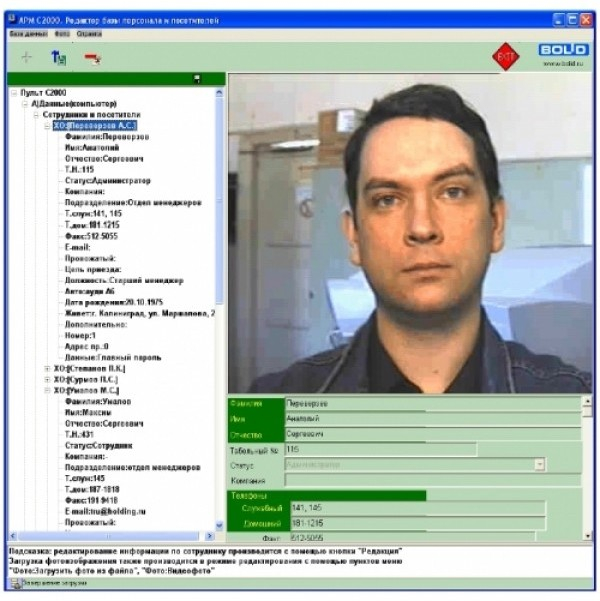Collapse the Пульт С2000 root node
The width and height of the screenshot is (600, 601).
pos(14,93)
